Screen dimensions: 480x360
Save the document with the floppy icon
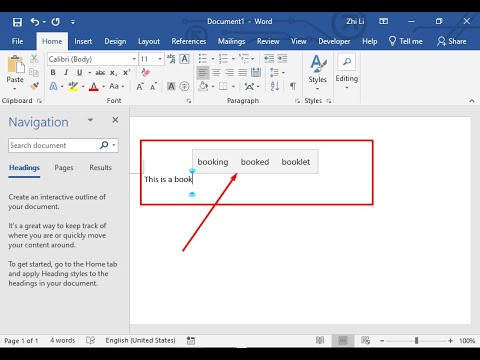click(17, 22)
